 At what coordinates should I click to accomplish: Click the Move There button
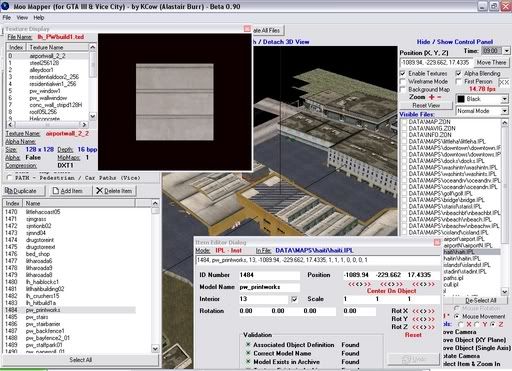tap(492, 62)
